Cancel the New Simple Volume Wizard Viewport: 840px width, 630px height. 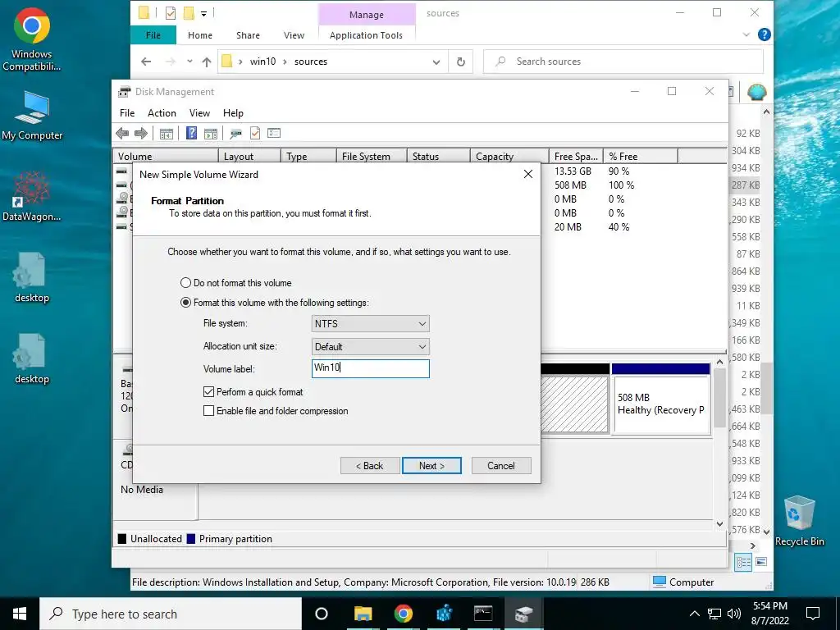tap(501, 466)
